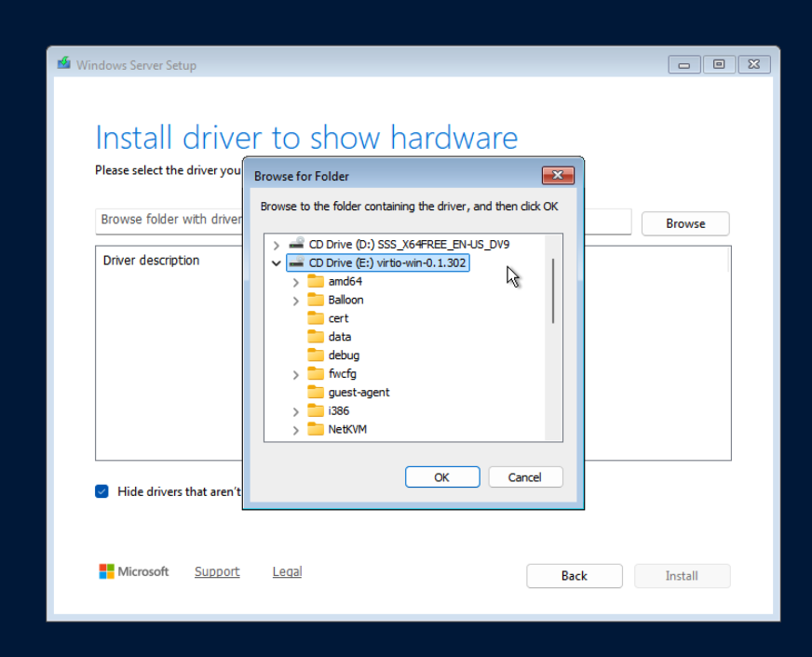Minimize the Windows Server Setup window
This screenshot has width=812, height=657.
[x=684, y=64]
